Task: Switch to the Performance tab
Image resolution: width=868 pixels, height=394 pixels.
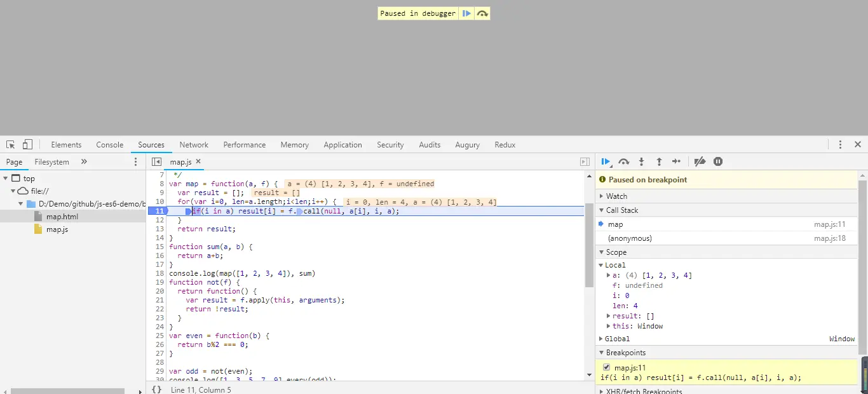Action: [x=245, y=145]
